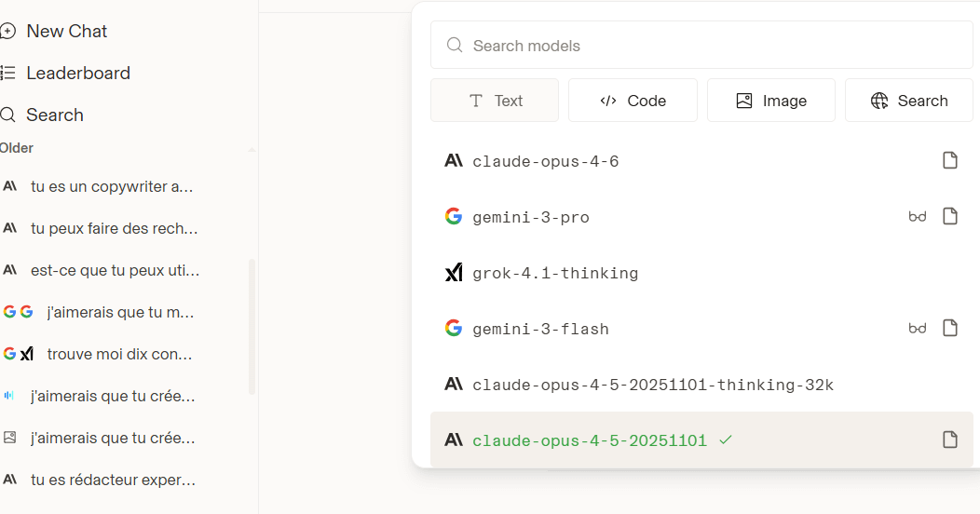Click the code brackets icon on Code tab
The image size is (980, 514).
click(x=608, y=101)
